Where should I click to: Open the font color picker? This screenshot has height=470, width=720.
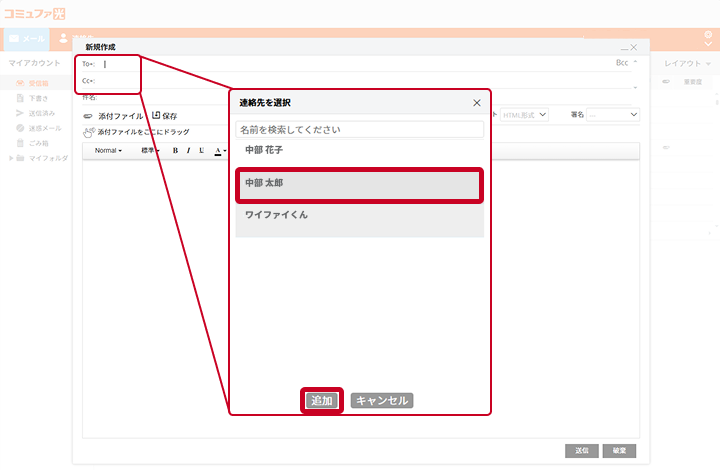[x=219, y=151]
